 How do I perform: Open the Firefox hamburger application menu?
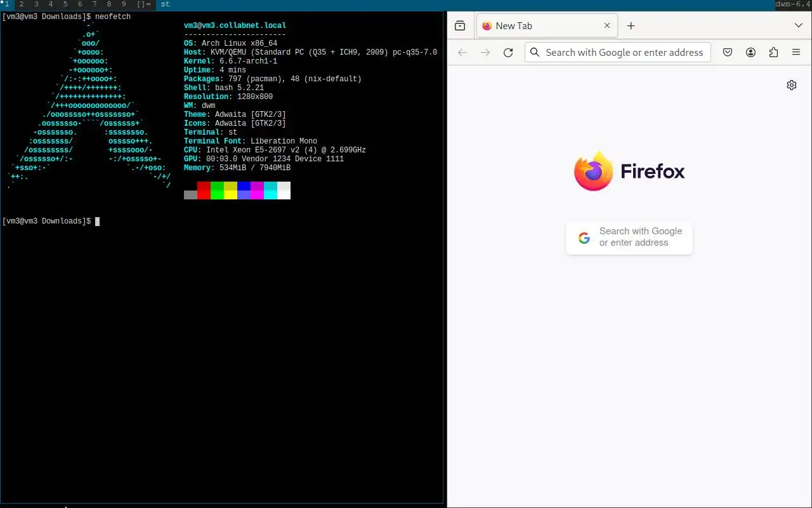pyautogui.click(x=796, y=53)
